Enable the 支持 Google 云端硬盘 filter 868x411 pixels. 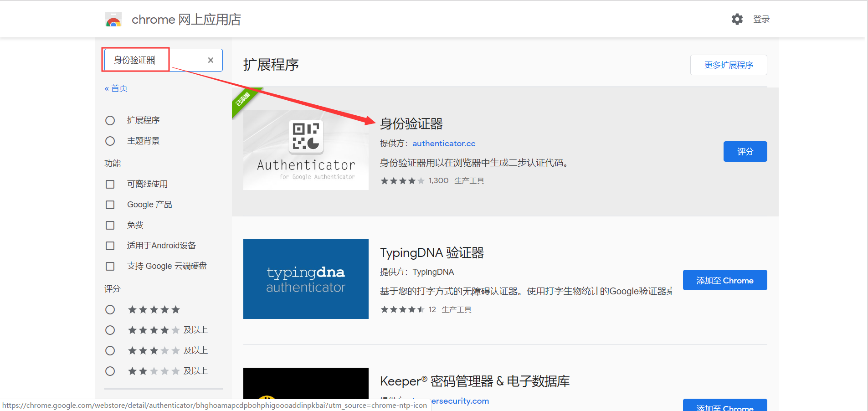click(110, 266)
